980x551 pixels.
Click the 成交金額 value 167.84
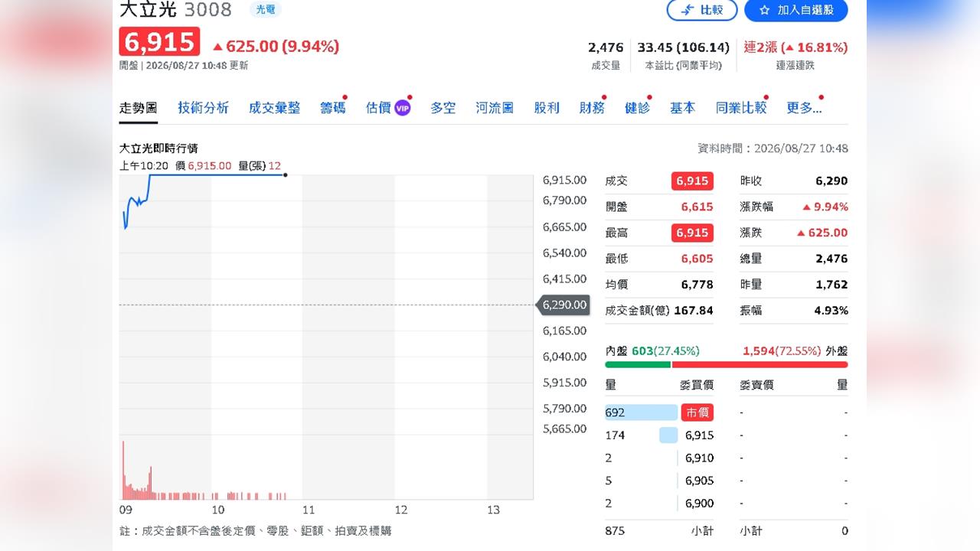[x=694, y=311]
